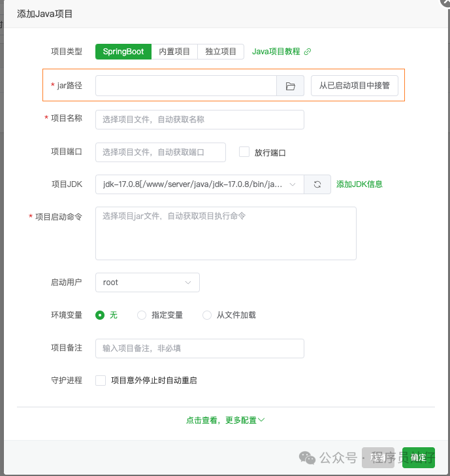The width and height of the screenshot is (450, 476).
Task: Click the 添加JDK信息 link
Action: click(x=359, y=184)
